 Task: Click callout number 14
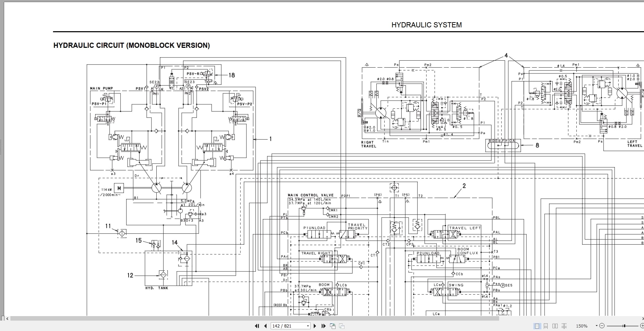(x=175, y=243)
